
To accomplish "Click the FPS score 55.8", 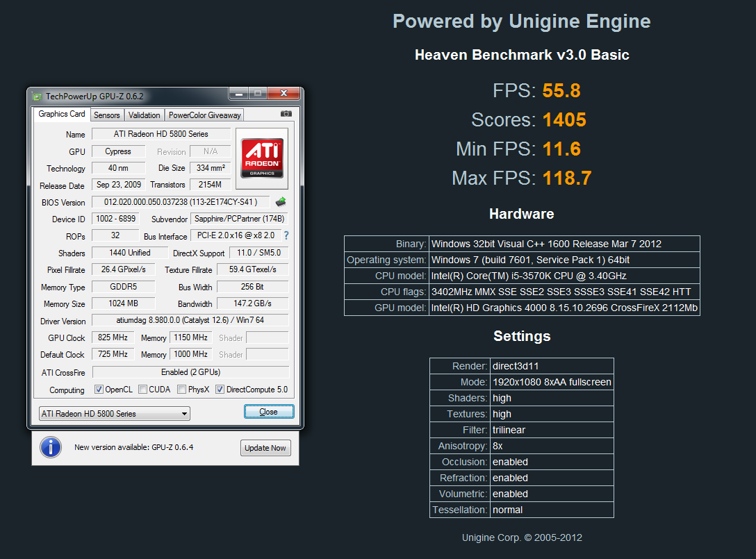I will tap(561, 90).
